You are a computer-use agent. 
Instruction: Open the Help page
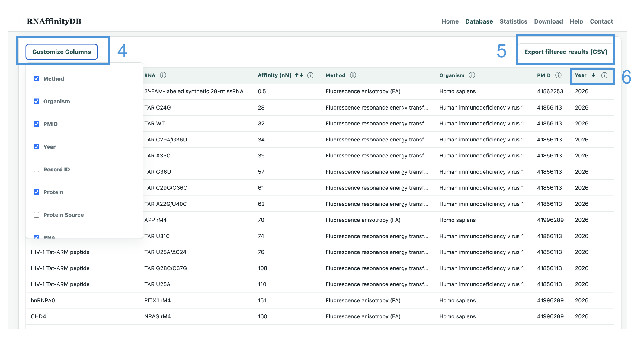coord(576,21)
